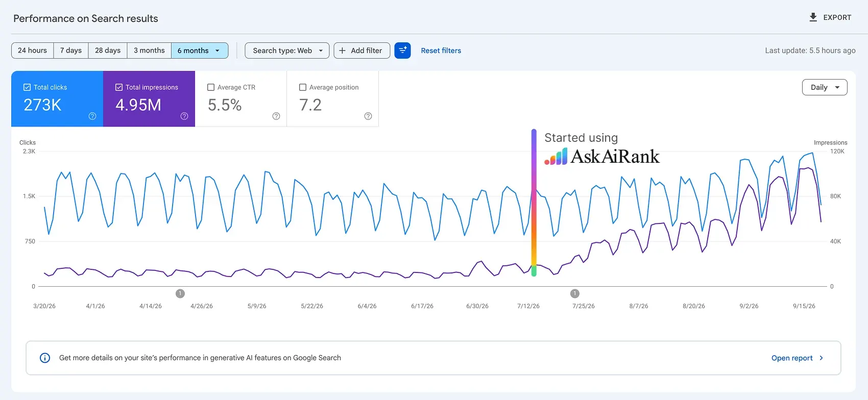Click the 9/15/26 date axis label
Image resolution: width=868 pixels, height=400 pixels.
point(804,306)
